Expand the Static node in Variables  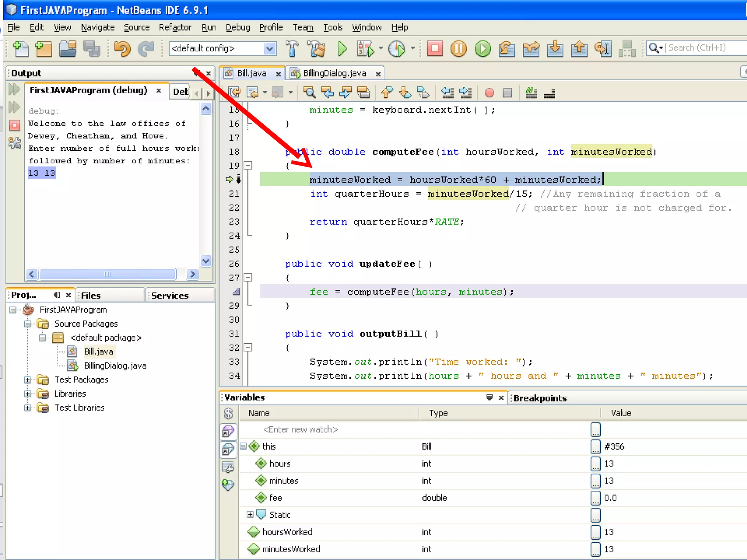click(250, 515)
